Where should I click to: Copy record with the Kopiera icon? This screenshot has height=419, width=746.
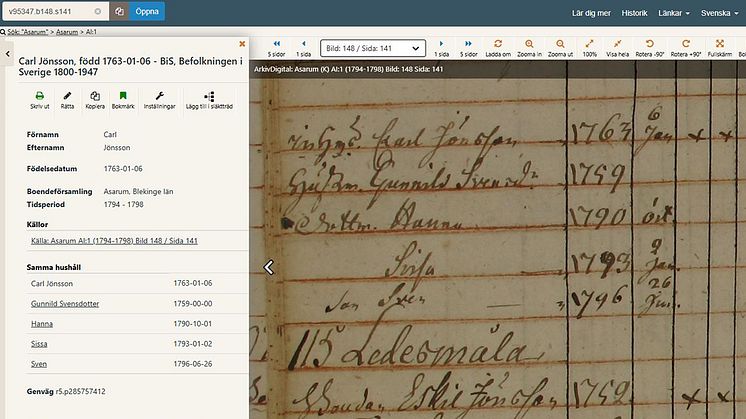[x=95, y=96]
